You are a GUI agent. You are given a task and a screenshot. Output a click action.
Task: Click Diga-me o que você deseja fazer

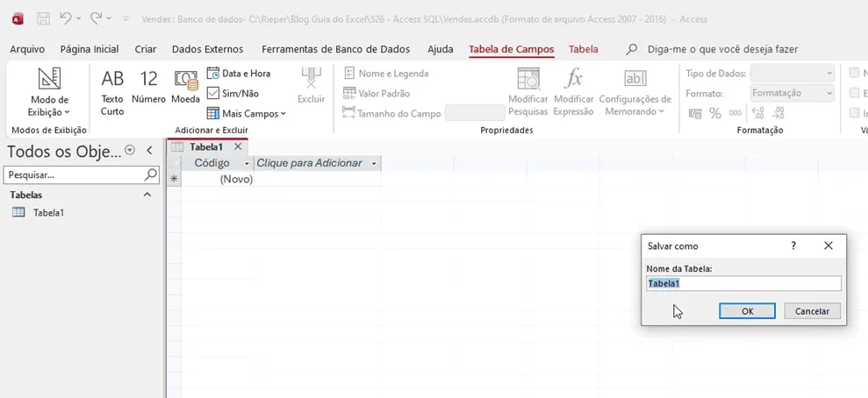pyautogui.click(x=722, y=49)
